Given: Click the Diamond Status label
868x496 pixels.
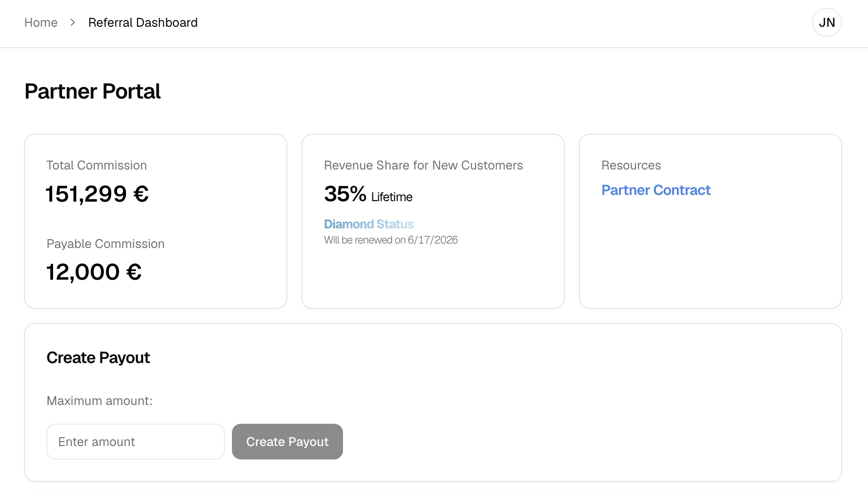Looking at the screenshot, I should (368, 224).
